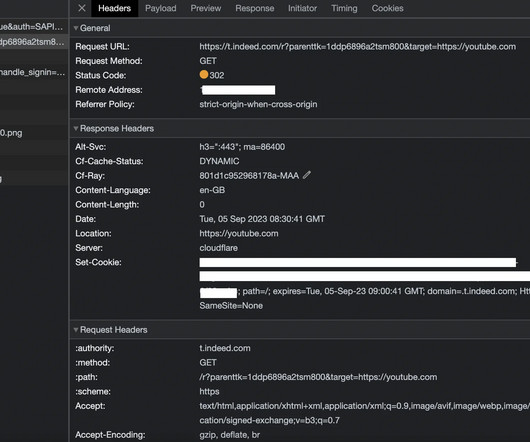Screen dimensions: 530x442
Task: Click the :method value GET
Action: tap(208, 363)
